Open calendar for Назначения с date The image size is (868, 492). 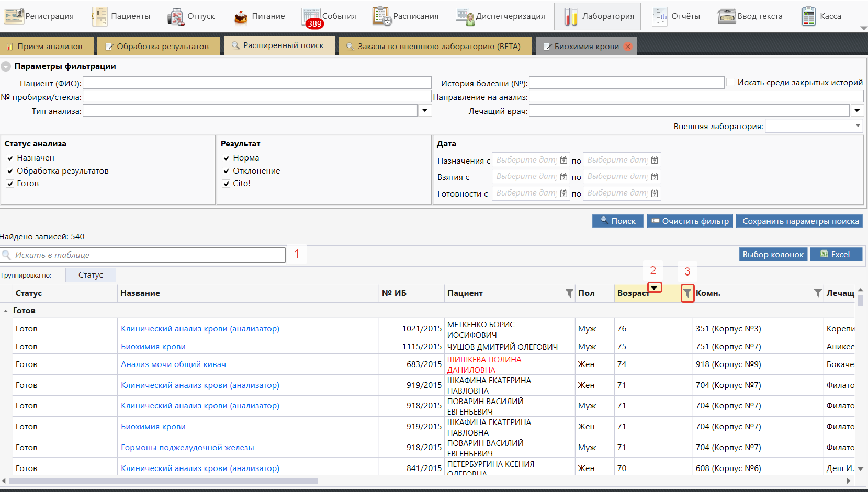tap(563, 161)
